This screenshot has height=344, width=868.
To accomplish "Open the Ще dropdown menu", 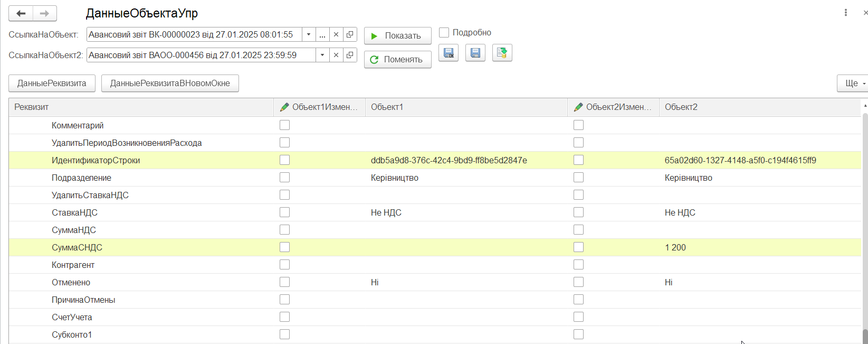I will coord(853,83).
